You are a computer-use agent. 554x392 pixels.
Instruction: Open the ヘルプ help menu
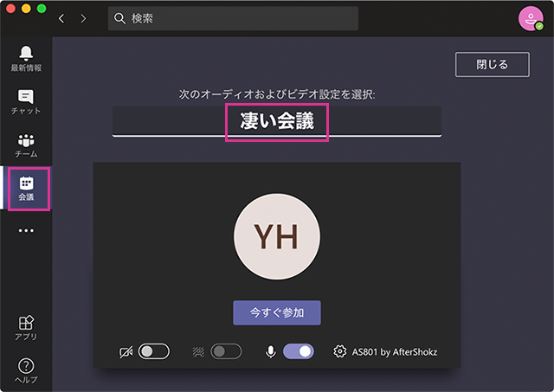coord(26,371)
